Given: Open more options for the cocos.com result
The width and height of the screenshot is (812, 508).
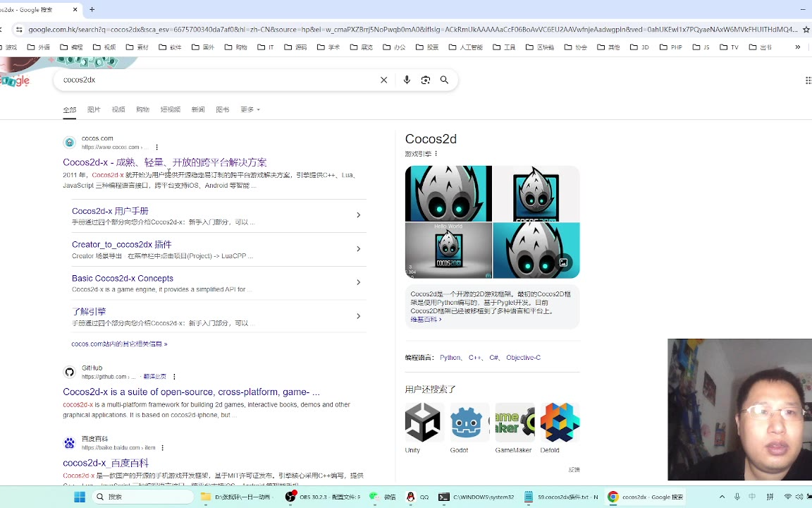Looking at the screenshot, I should (x=157, y=147).
